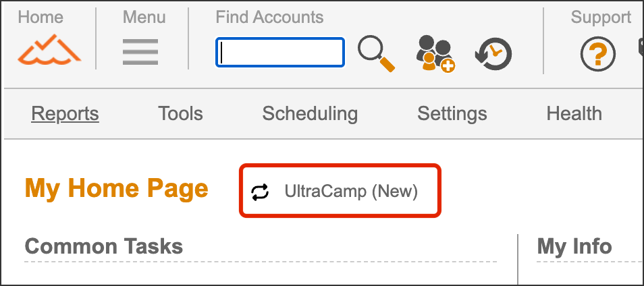644x286 pixels.
Task: Click the orange Home mountain logo
Action: coord(49,50)
